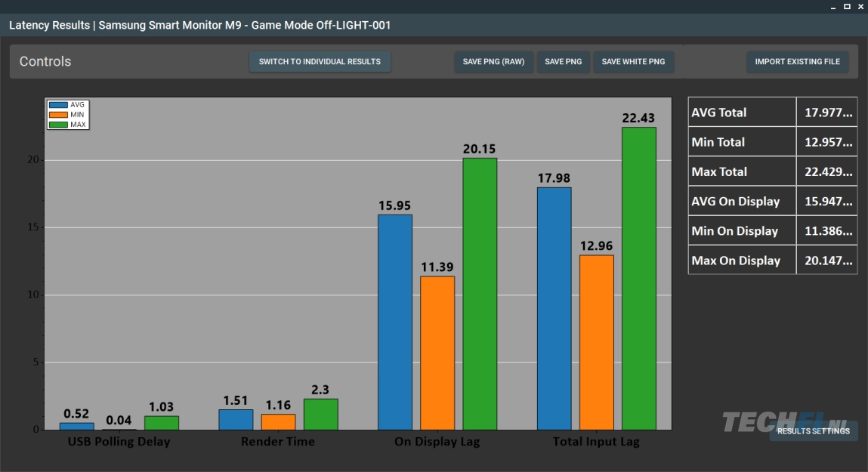868x472 pixels.
Task: Import an existing results file
Action: [797, 61]
